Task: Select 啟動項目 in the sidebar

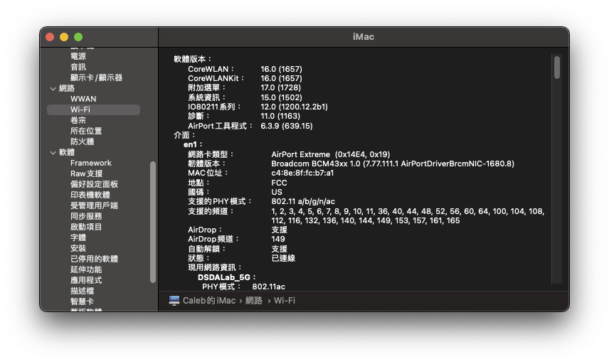Action: point(86,227)
